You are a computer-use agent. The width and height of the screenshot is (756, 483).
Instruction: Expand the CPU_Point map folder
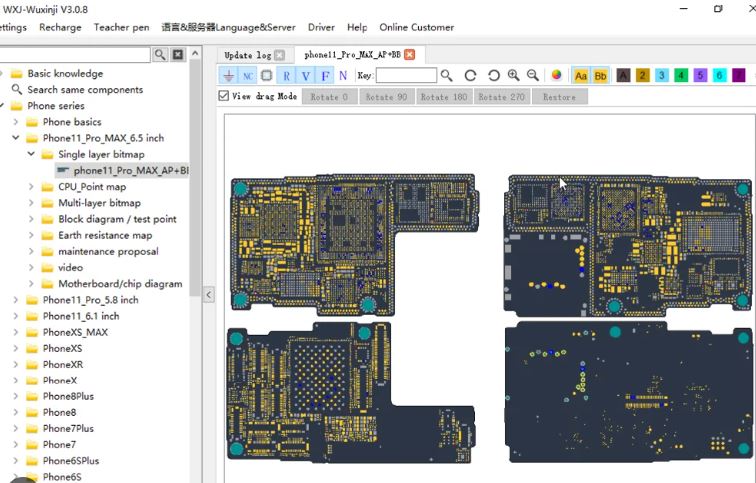point(32,187)
